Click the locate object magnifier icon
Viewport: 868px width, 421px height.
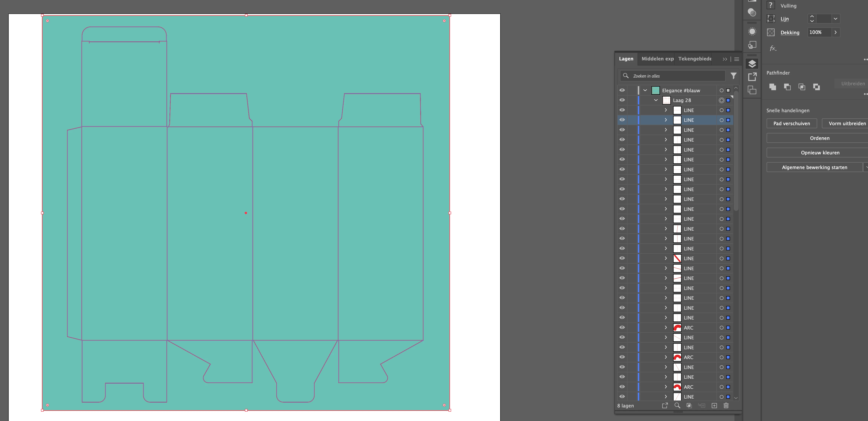pyautogui.click(x=677, y=406)
